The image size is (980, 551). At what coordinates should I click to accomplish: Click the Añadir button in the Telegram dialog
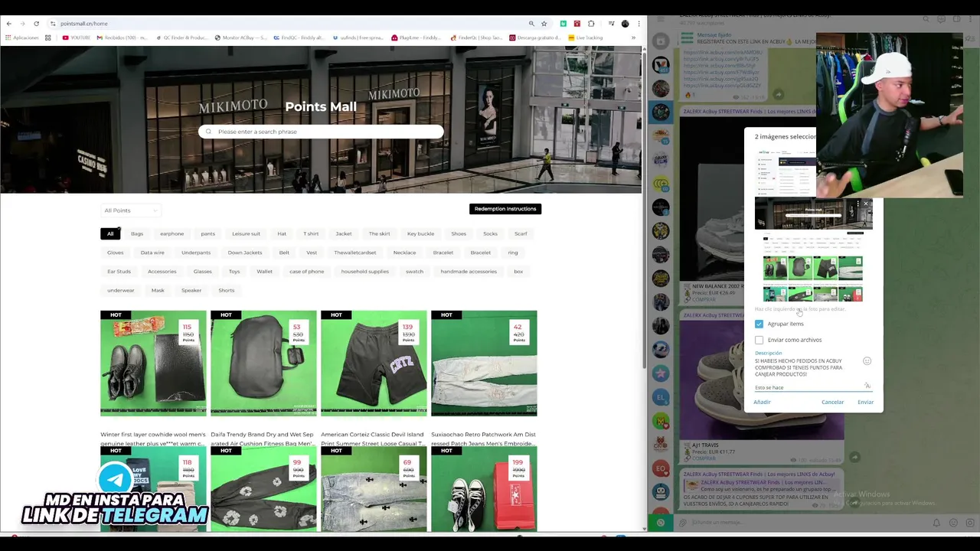click(762, 403)
